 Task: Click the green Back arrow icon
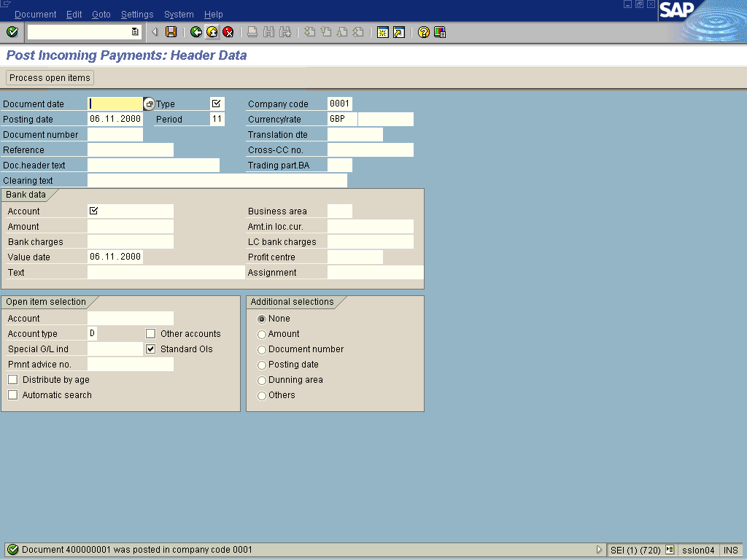(196, 32)
